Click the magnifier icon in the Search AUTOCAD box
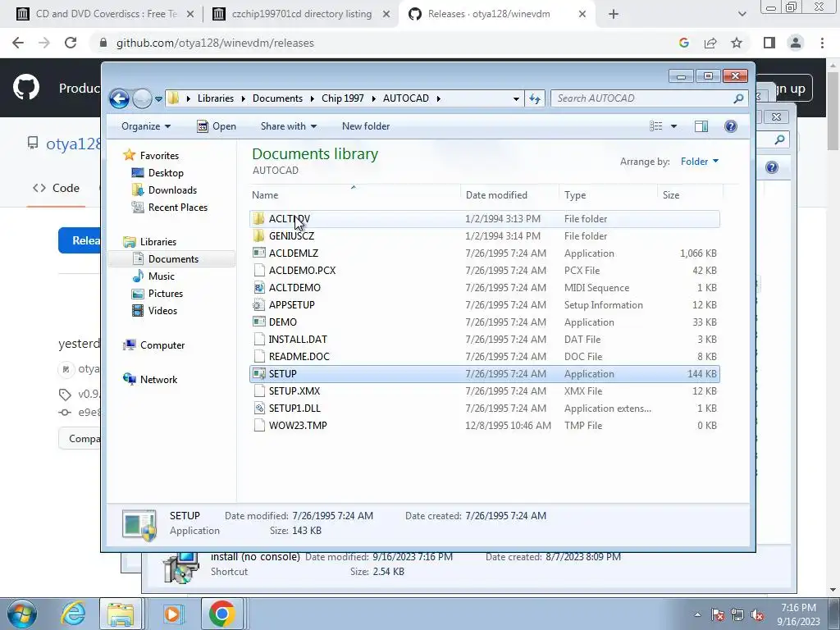The image size is (840, 630). point(738,98)
